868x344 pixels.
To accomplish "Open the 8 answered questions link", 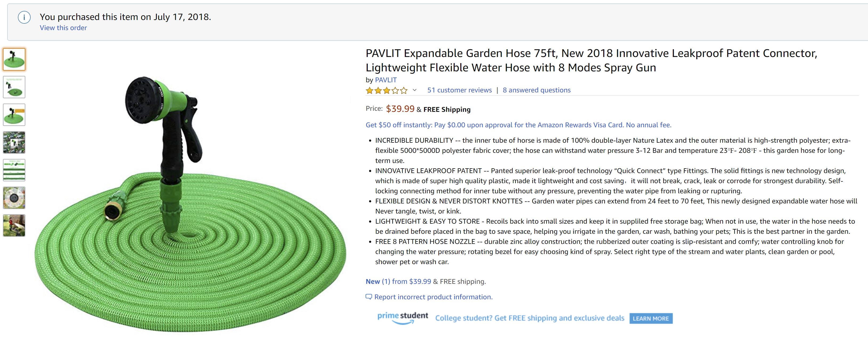I will click(537, 90).
